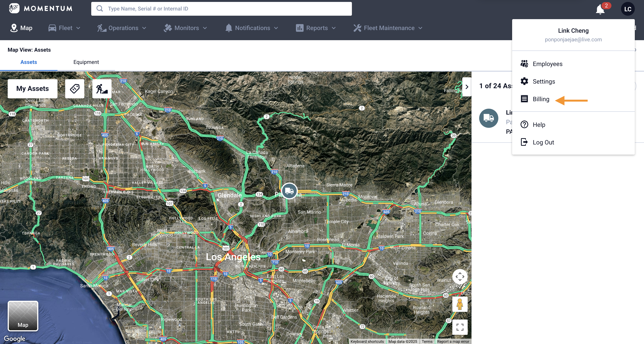Switch to Map layer thumbnail
This screenshot has width=644, height=344.
23,316
